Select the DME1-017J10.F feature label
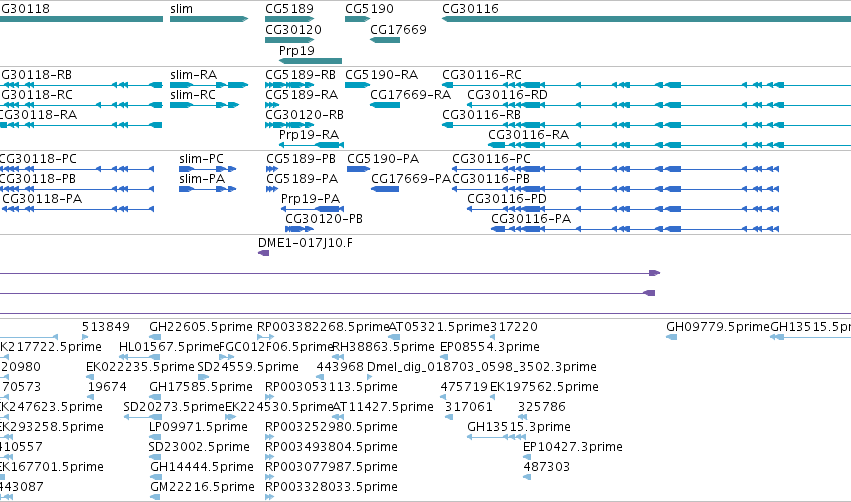Image resolution: width=851 pixels, height=502 pixels. (305, 243)
